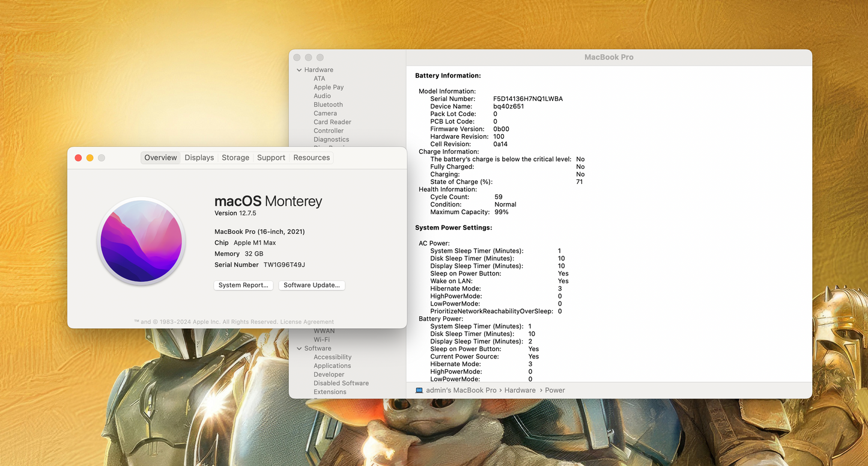Click the State of Charge value 71

[x=580, y=182]
